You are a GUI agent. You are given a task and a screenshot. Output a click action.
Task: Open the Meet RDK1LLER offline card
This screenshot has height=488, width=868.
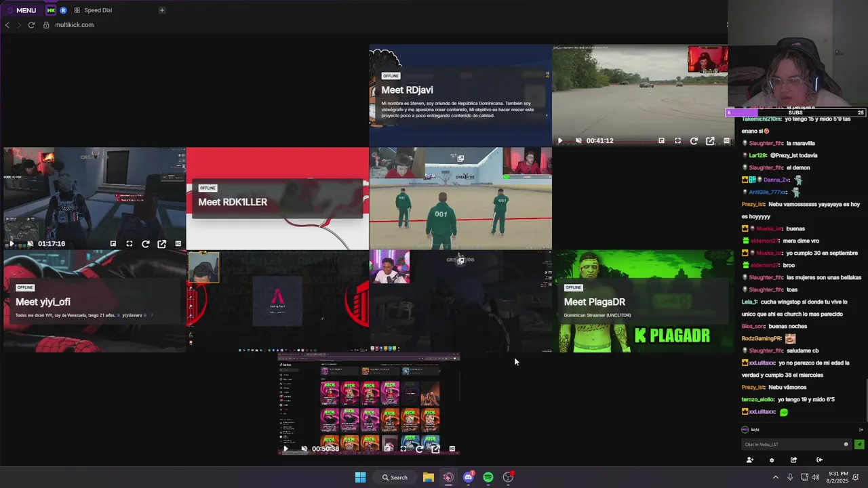pos(277,199)
